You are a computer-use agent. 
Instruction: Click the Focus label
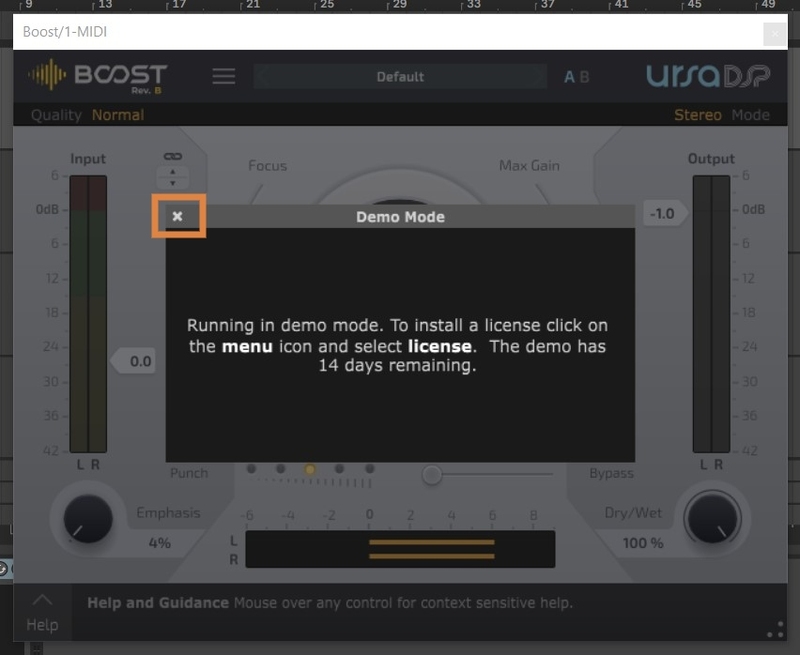267,166
